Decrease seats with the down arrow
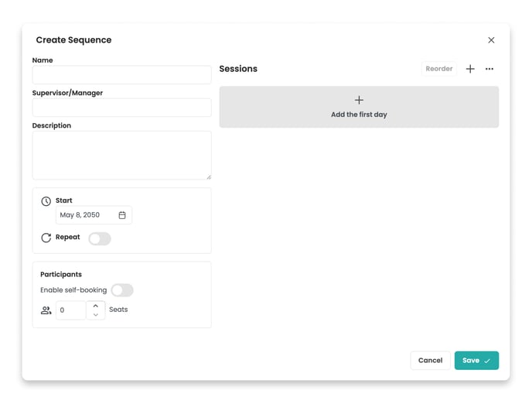The width and height of the screenshot is (532, 404). tap(96, 315)
